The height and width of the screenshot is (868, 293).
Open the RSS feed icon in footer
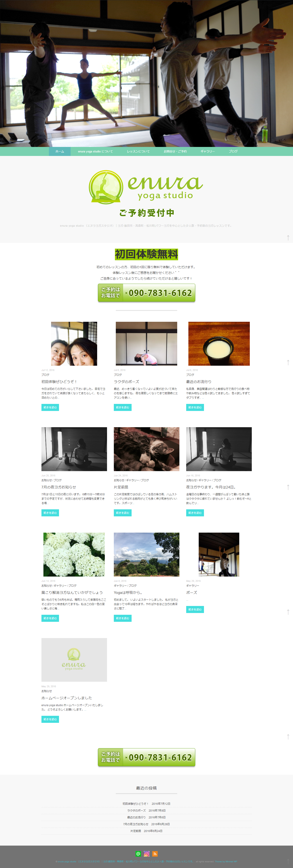[x=155, y=854]
